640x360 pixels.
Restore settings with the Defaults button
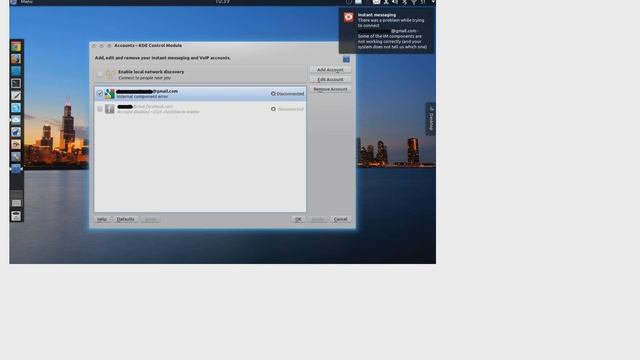click(x=125, y=219)
